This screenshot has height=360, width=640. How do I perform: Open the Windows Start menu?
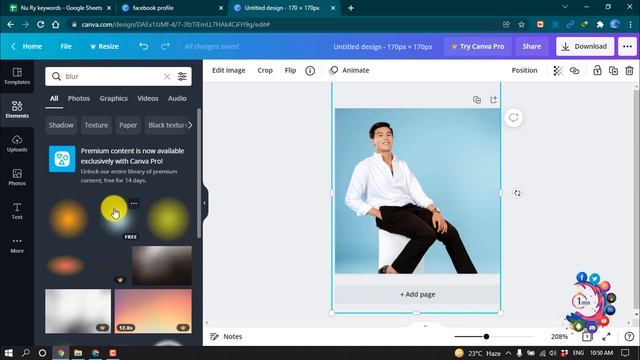(x=8, y=353)
